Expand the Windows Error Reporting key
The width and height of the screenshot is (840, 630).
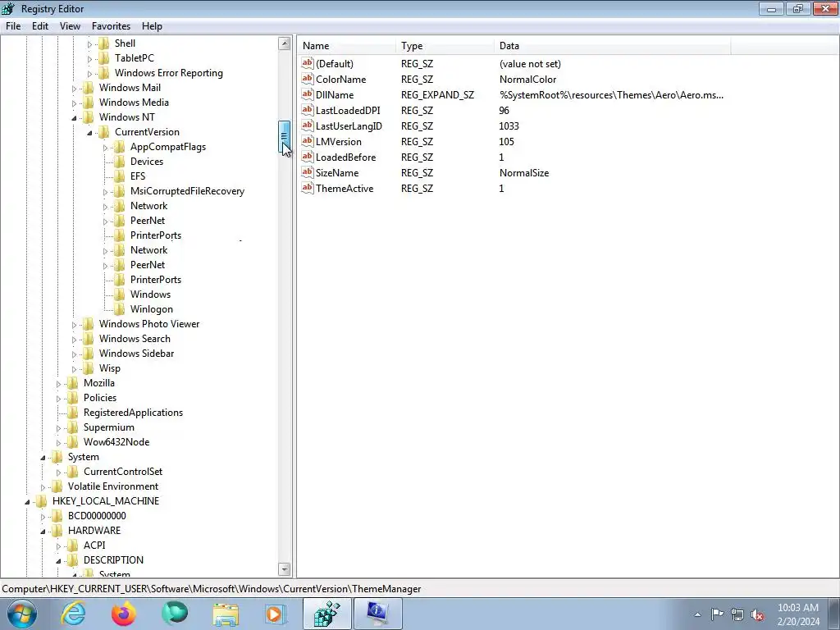click(x=89, y=73)
